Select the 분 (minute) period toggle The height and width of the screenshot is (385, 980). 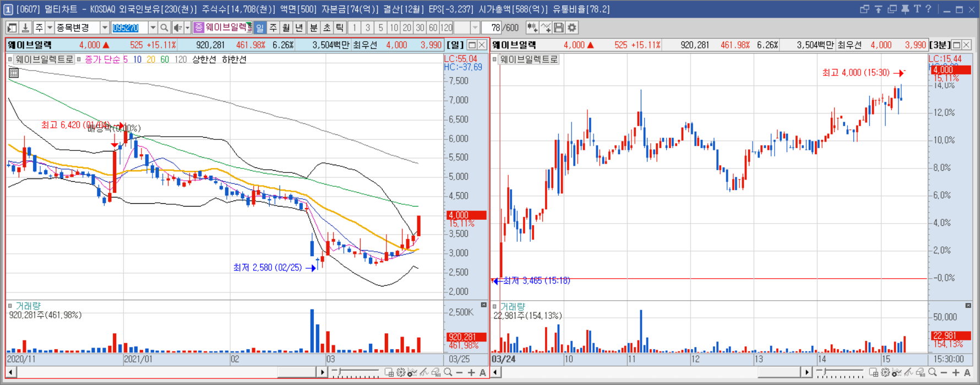pos(313,28)
